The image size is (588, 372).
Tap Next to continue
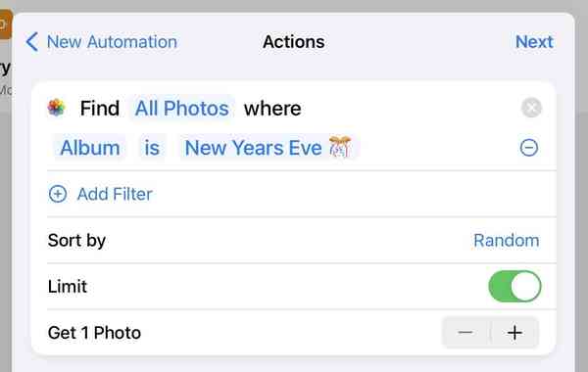(534, 41)
